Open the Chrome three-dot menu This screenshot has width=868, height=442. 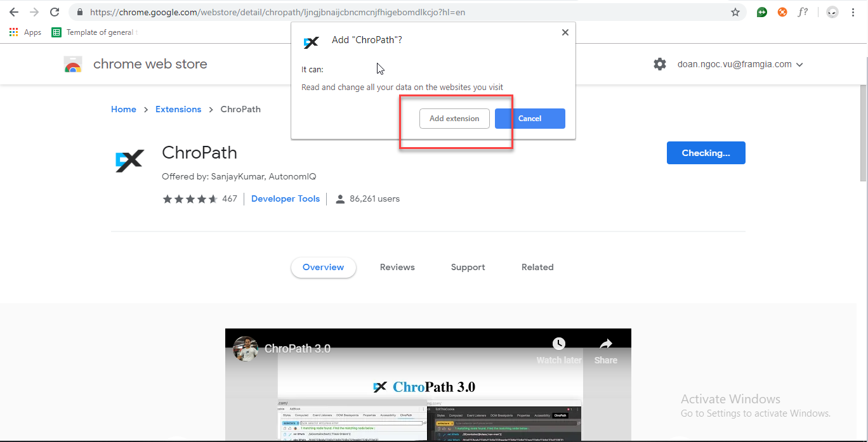point(853,11)
